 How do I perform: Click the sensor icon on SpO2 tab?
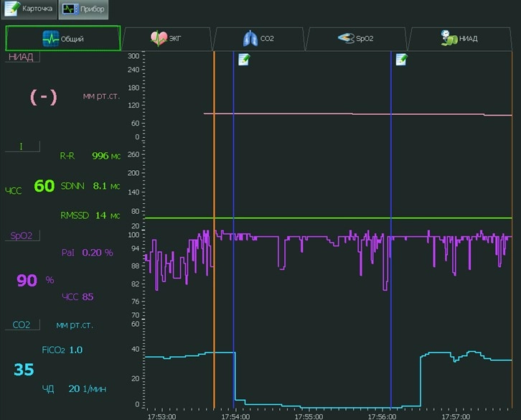346,38
